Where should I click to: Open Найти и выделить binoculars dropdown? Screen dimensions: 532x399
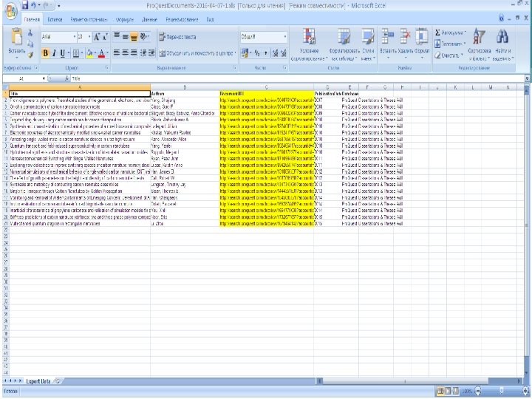click(503, 45)
